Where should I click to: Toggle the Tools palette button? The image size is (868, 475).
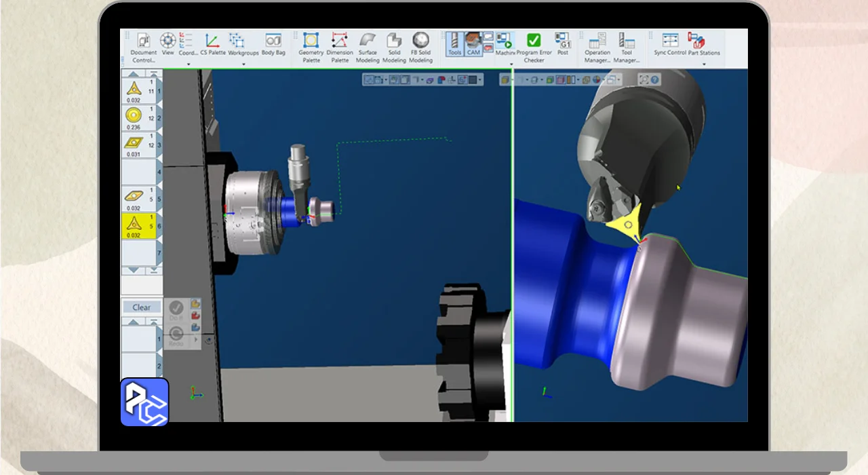pyautogui.click(x=454, y=43)
